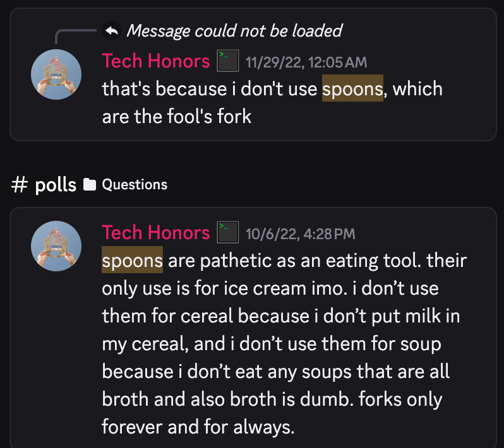504x448 pixels.
Task: Jump to the polls channel
Action: click(54, 185)
